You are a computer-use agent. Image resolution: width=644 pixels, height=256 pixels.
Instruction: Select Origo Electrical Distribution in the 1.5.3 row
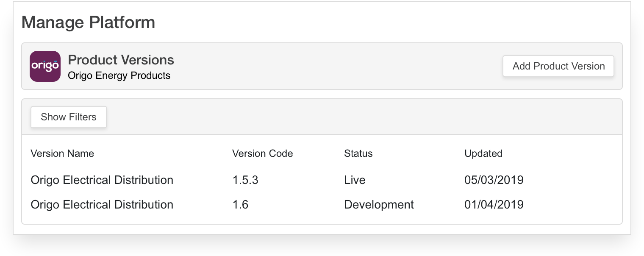(102, 180)
